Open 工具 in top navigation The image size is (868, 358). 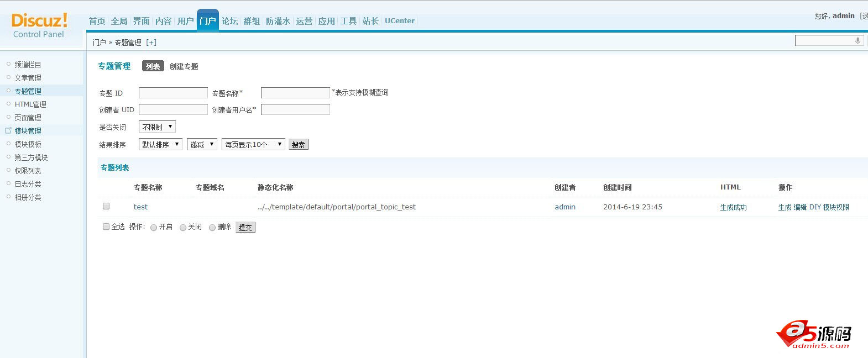[348, 21]
